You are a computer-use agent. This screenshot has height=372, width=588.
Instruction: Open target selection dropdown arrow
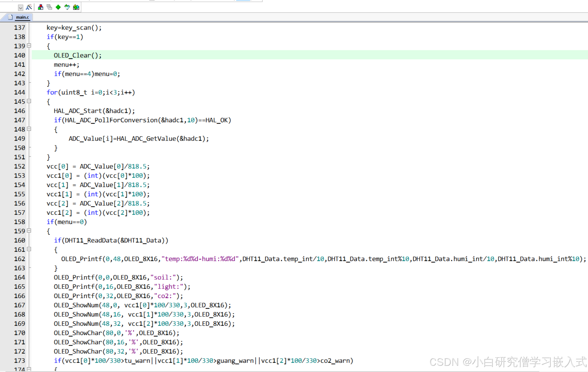[x=20, y=8]
